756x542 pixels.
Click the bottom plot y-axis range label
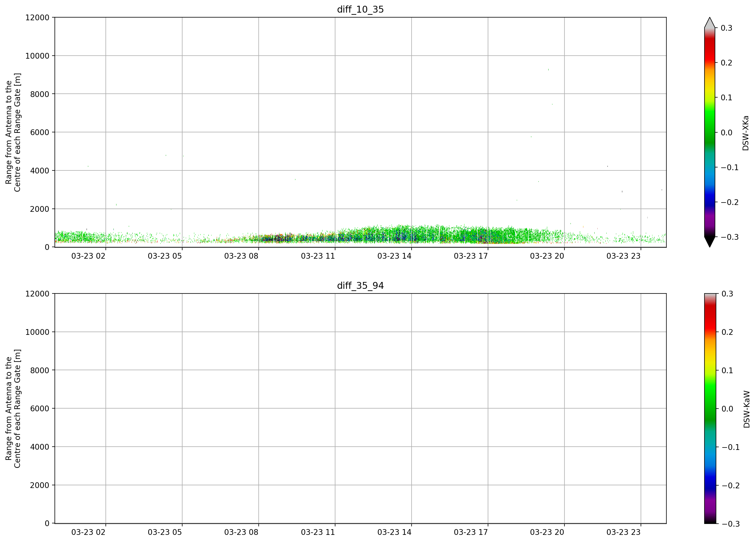click(x=13, y=408)
